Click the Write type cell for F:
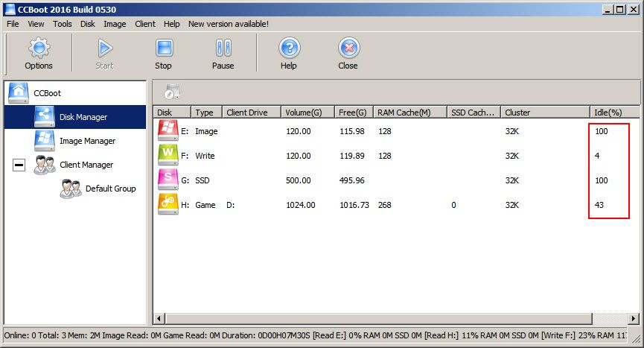The image size is (644, 348). pos(205,156)
